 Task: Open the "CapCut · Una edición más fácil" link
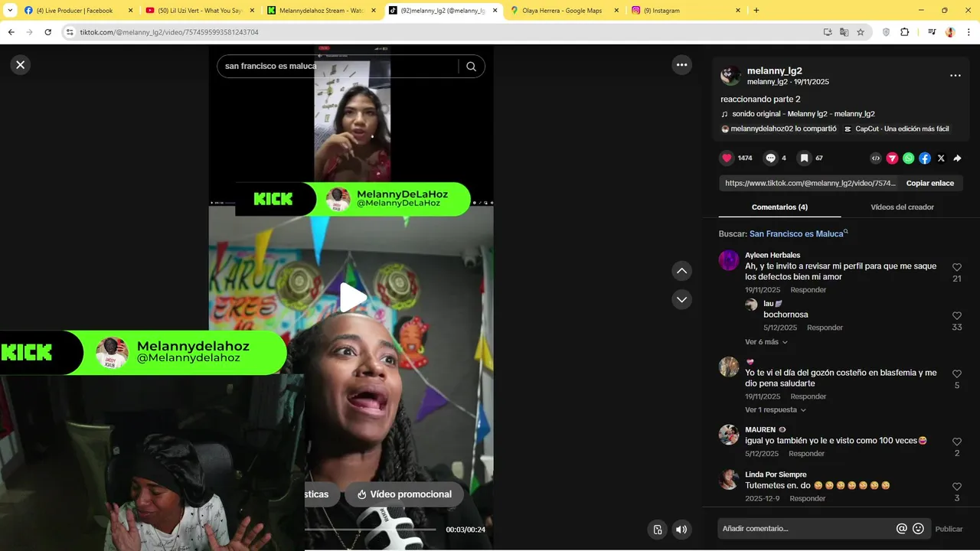(897, 129)
